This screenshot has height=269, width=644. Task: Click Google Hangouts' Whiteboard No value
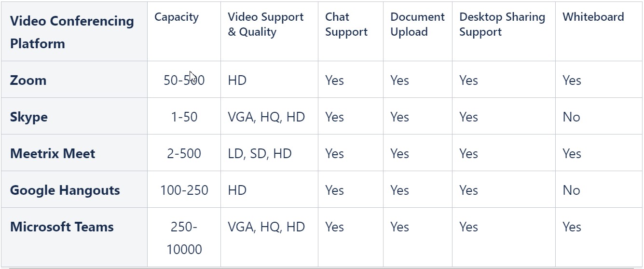[571, 190]
